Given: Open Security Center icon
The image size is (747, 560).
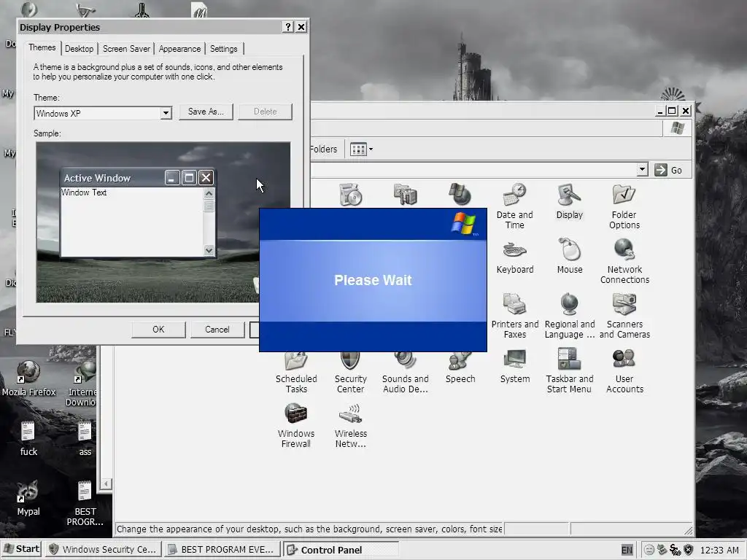Looking at the screenshot, I should tap(350, 373).
